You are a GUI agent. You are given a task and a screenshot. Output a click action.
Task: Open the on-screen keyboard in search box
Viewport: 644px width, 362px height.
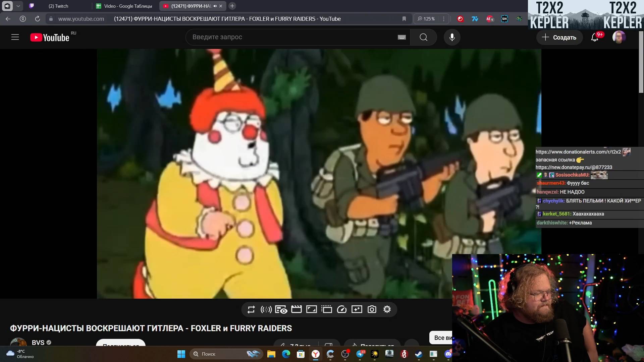(x=402, y=37)
